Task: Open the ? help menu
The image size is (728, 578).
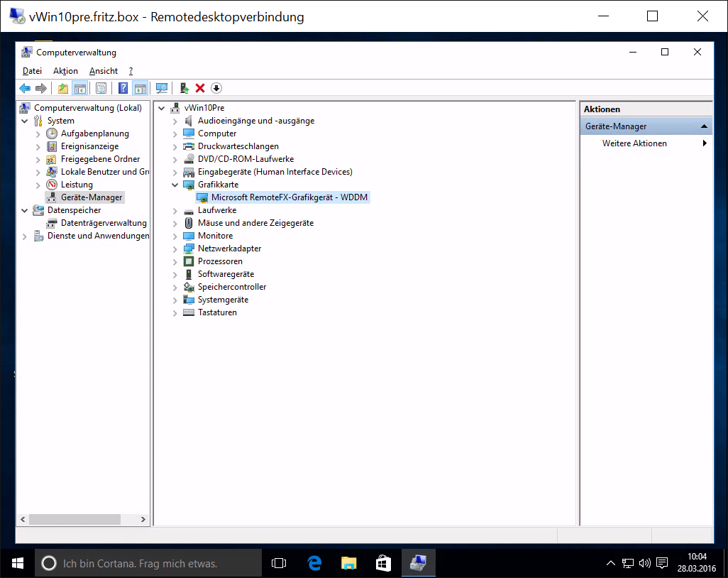Action: (x=131, y=71)
